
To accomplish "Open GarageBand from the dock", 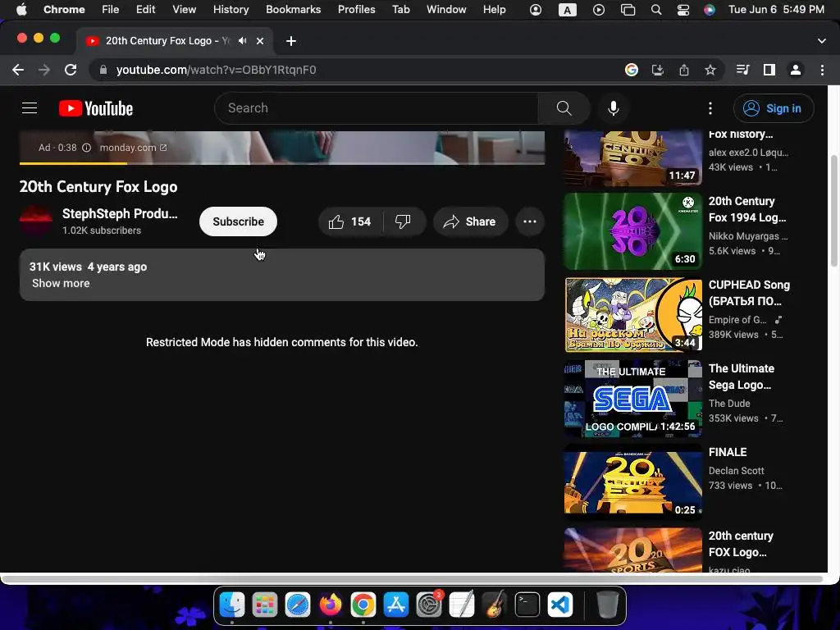I will click(495, 605).
